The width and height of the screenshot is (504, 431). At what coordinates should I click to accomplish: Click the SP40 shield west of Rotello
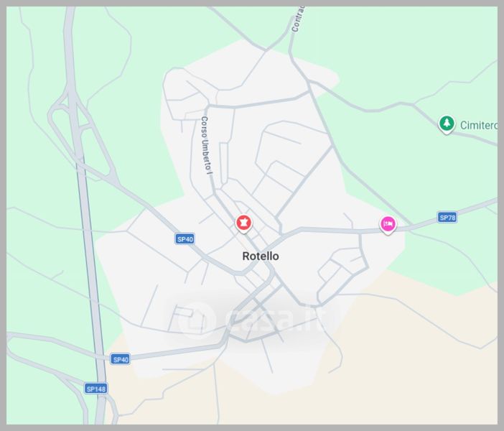click(x=185, y=239)
